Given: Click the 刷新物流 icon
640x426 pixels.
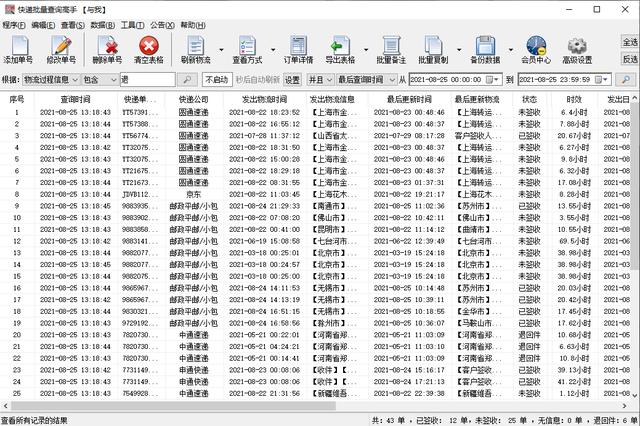Looking at the screenshot, I should pos(196,47).
